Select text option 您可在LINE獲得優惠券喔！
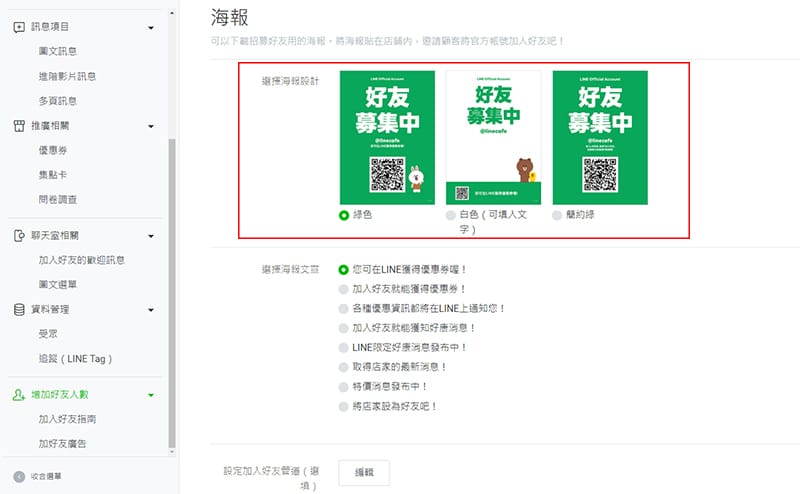 click(x=343, y=269)
